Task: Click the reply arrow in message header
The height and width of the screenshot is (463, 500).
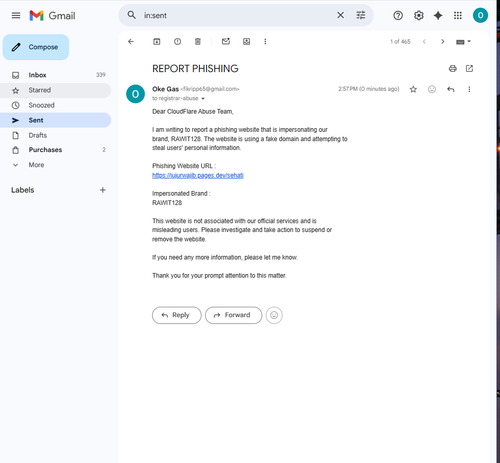Action: (451, 89)
